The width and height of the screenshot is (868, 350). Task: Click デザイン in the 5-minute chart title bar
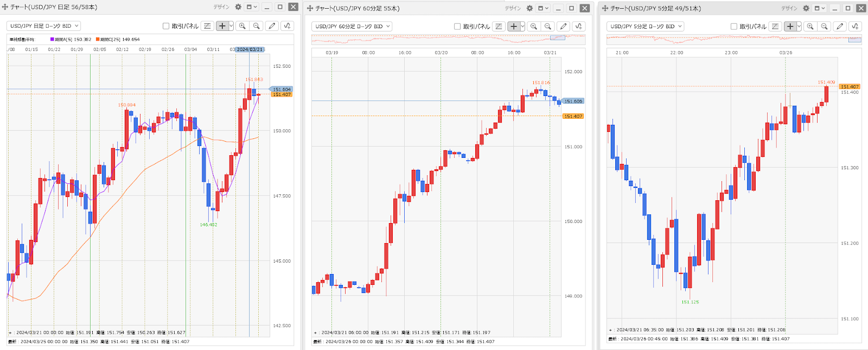coord(789,8)
